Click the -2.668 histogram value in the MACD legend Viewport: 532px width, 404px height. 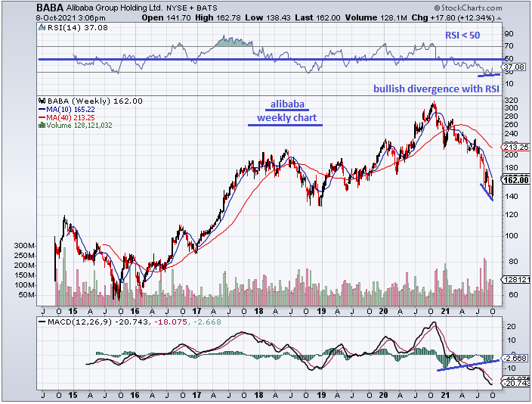pyautogui.click(x=207, y=322)
